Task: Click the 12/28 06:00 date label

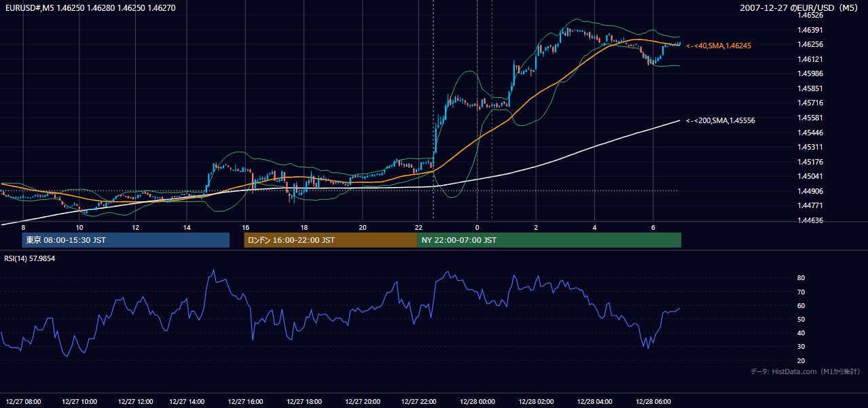Action: click(653, 402)
